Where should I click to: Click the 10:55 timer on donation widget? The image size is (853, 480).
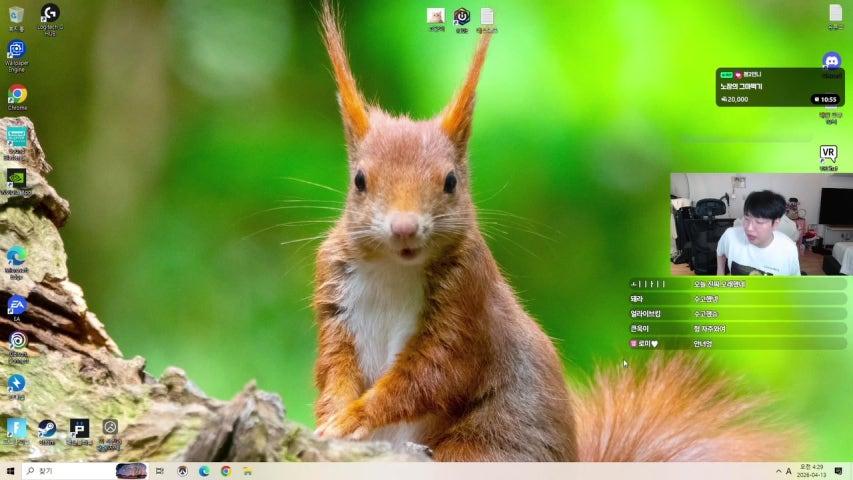coord(825,99)
